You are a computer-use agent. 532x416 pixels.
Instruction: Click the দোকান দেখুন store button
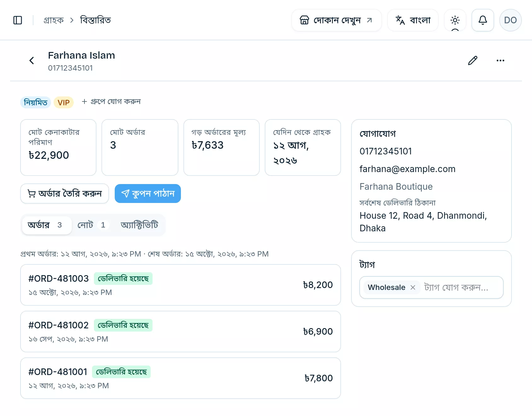(336, 20)
